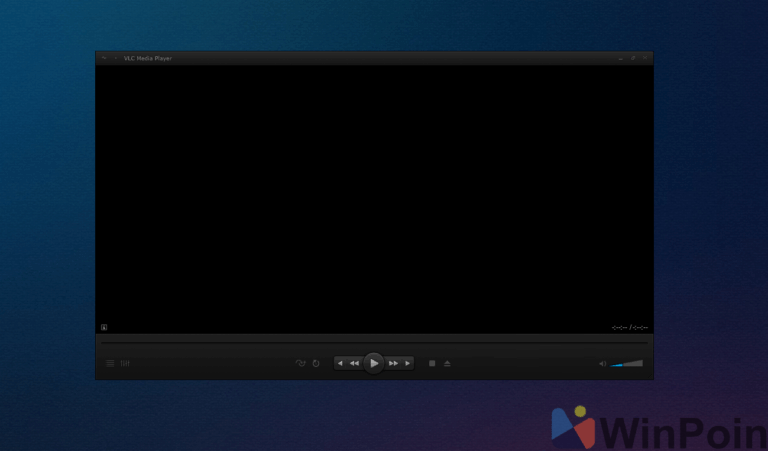Toggle shuffle mode icon
This screenshot has height=451, width=768.
pos(301,363)
